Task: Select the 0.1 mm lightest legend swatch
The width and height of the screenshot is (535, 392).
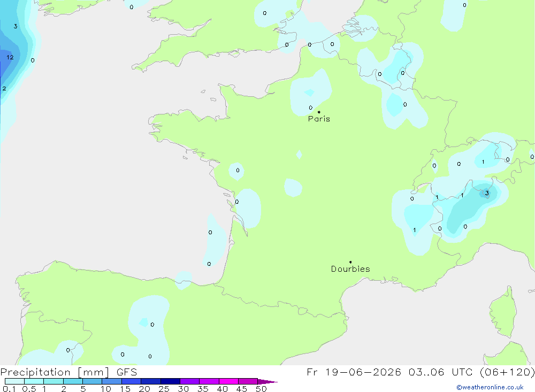Action: point(14,381)
